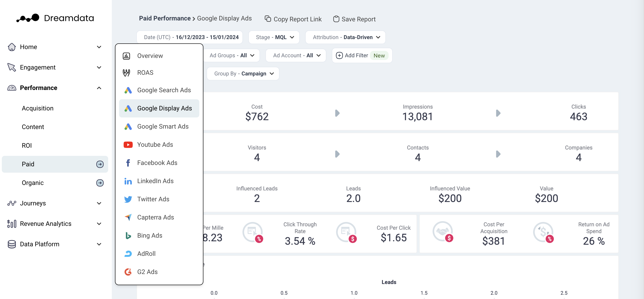Click the Dreamdata logo

pos(55,18)
